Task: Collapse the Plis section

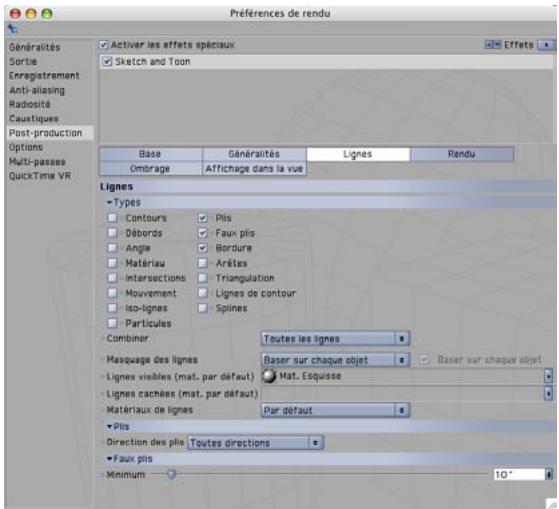Action: pyautogui.click(x=109, y=426)
